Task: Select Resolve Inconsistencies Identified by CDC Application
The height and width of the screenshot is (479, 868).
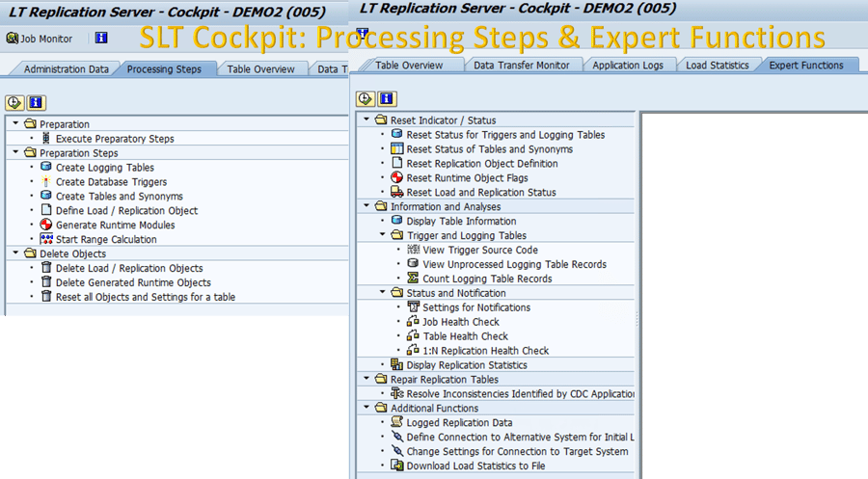Action: [x=521, y=393]
